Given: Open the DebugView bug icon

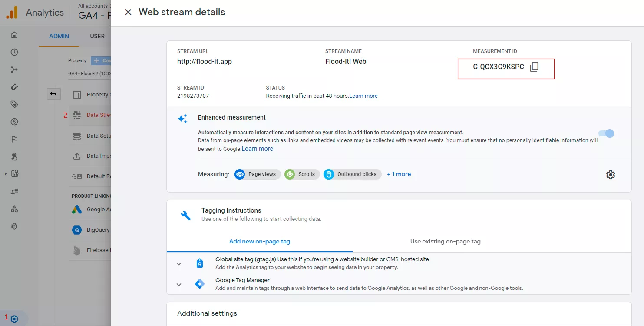Looking at the screenshot, I should tap(14, 226).
